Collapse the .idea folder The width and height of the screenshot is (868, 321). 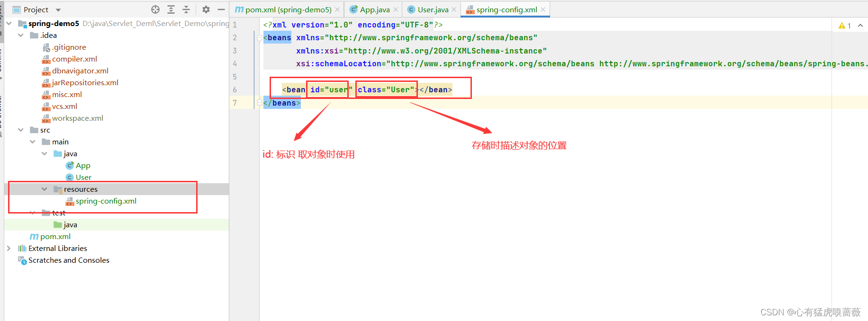tap(21, 35)
